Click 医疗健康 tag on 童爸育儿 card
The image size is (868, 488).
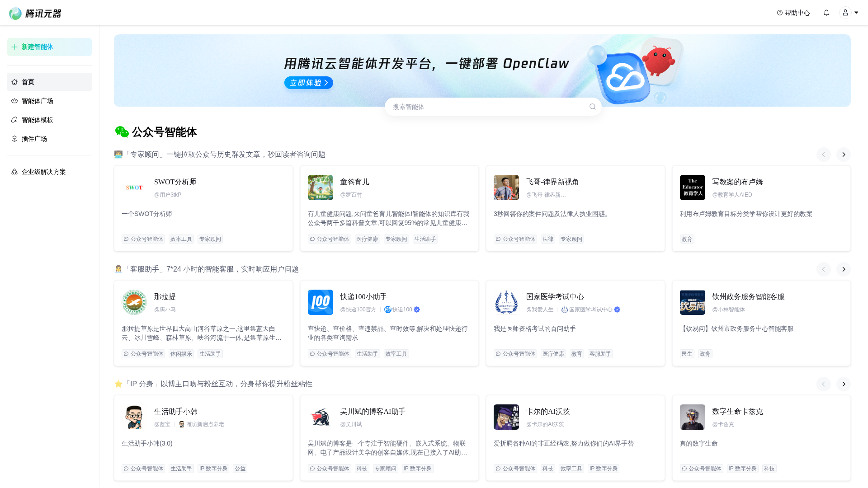pos(368,239)
